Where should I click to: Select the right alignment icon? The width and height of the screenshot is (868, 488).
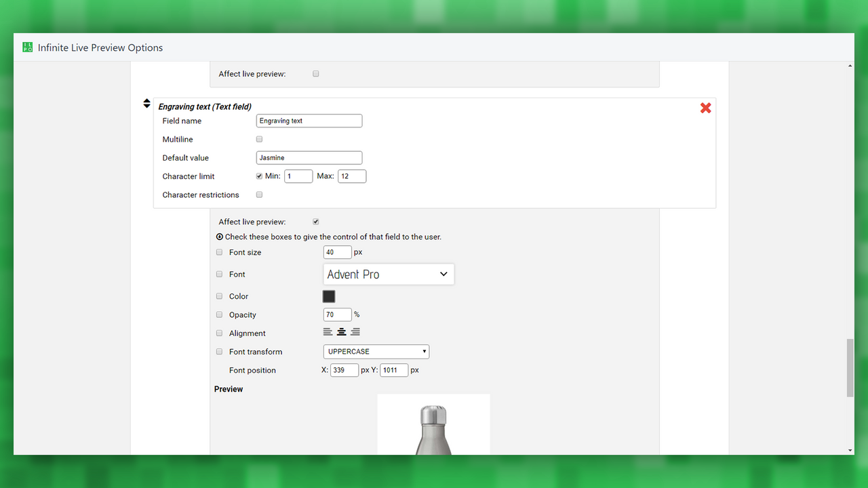click(x=355, y=331)
